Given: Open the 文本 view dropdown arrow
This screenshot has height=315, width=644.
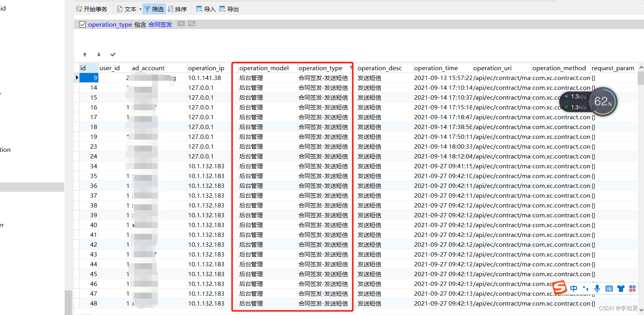Looking at the screenshot, I should click(140, 9).
